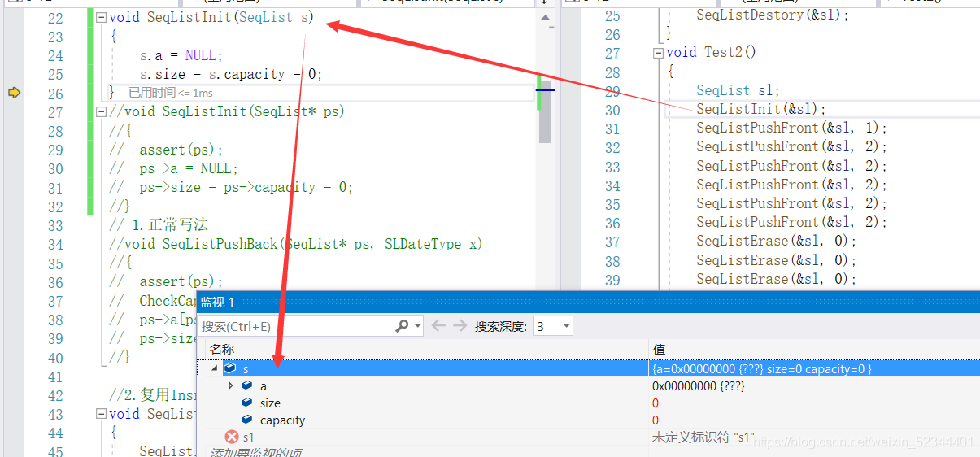Click the blue cube icon of variable s

(x=229, y=368)
